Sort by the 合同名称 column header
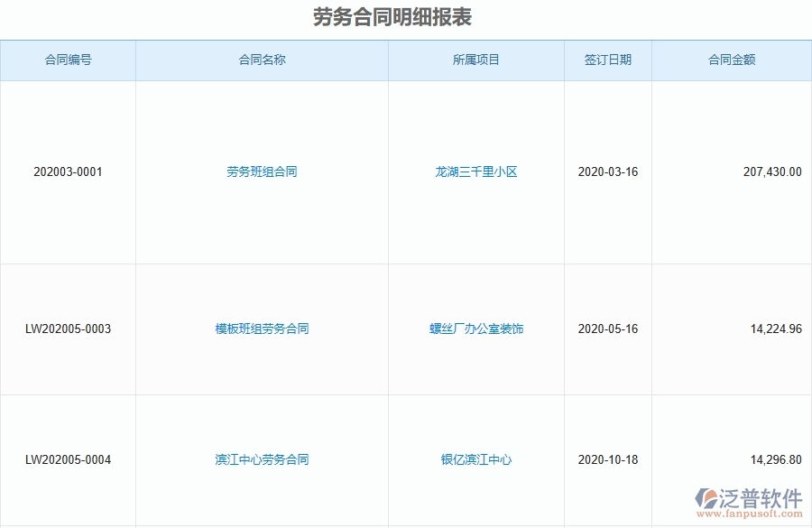The height and width of the screenshot is (528, 812). pyautogui.click(x=261, y=60)
